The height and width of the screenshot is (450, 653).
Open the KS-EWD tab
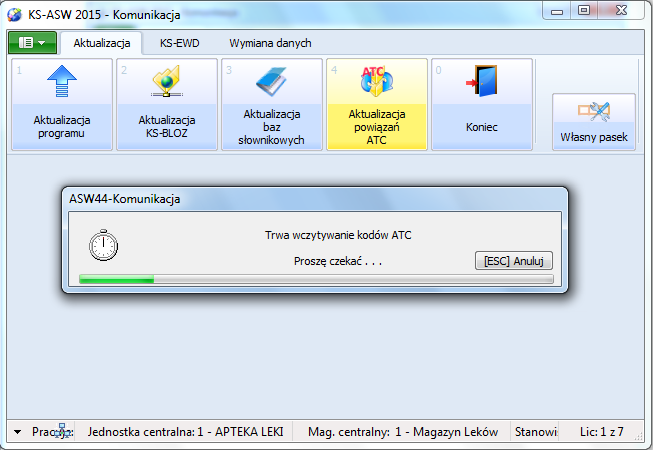[179, 43]
